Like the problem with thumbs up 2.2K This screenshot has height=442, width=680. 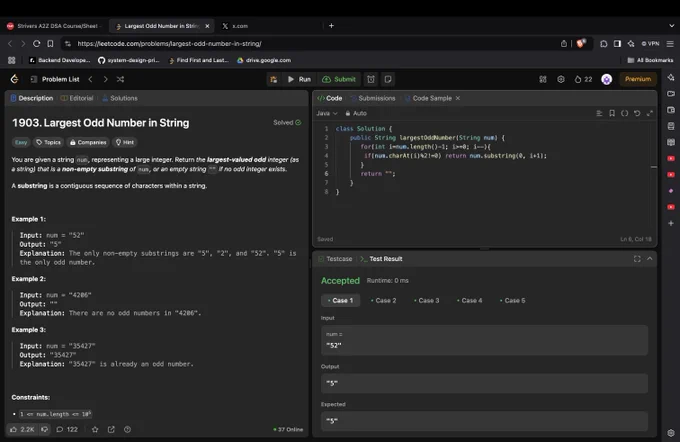[x=22, y=429]
